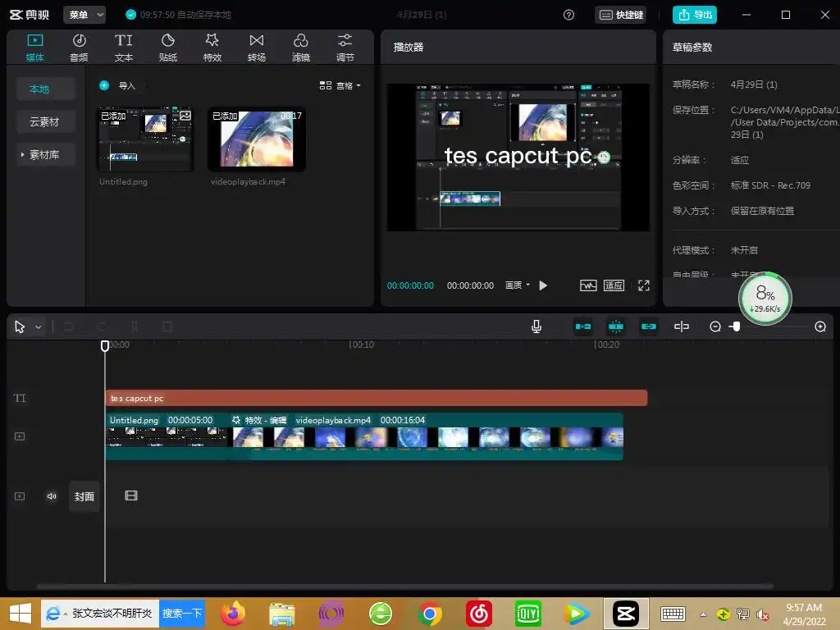Select the Untitled.png media thumbnail
The width and height of the screenshot is (840, 630).
click(145, 139)
